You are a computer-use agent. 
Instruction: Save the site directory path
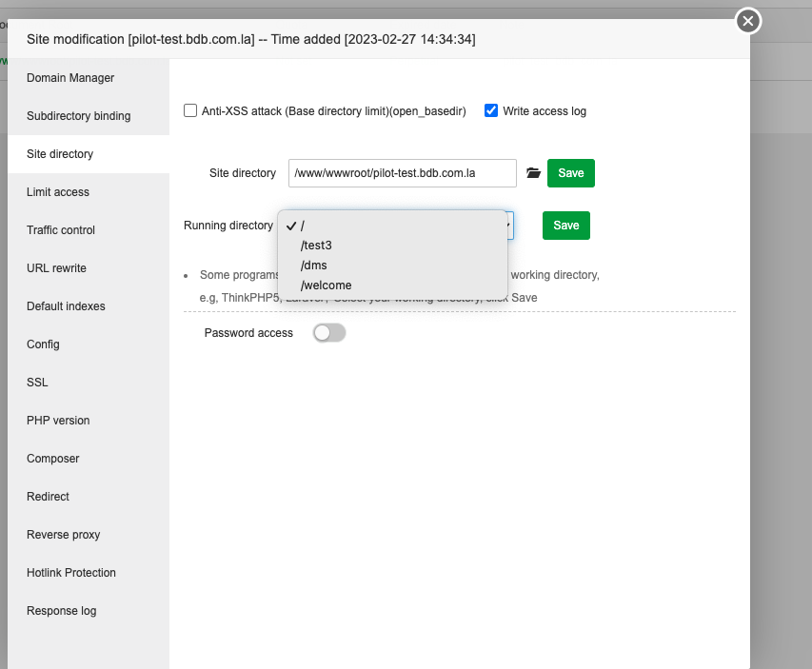(x=571, y=173)
